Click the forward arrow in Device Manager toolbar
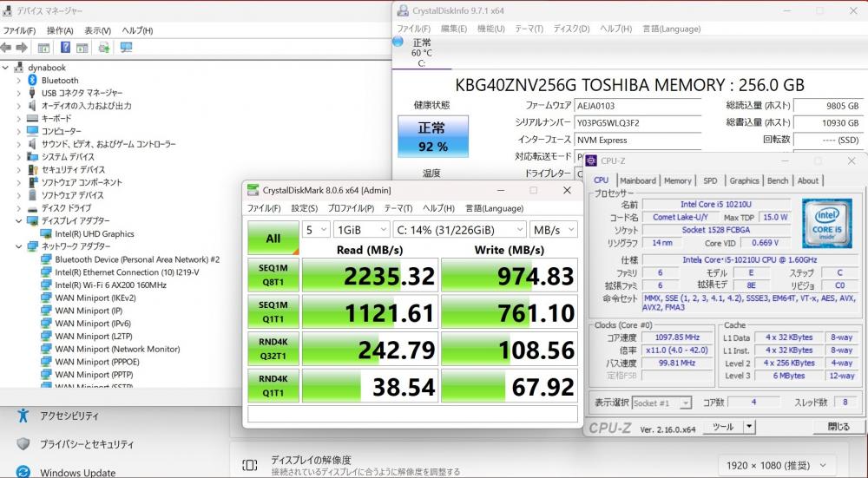868x478 pixels. coord(22,48)
